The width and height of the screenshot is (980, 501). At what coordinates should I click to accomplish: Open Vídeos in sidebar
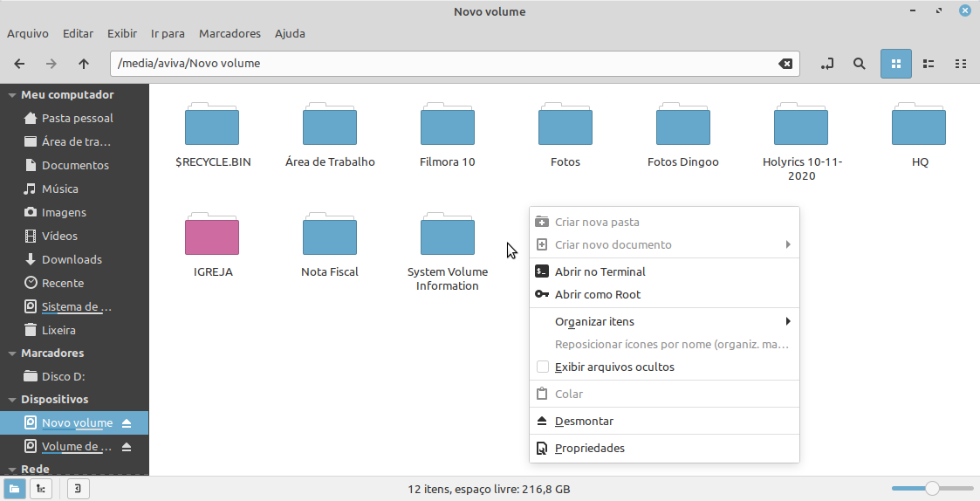pos(74,236)
